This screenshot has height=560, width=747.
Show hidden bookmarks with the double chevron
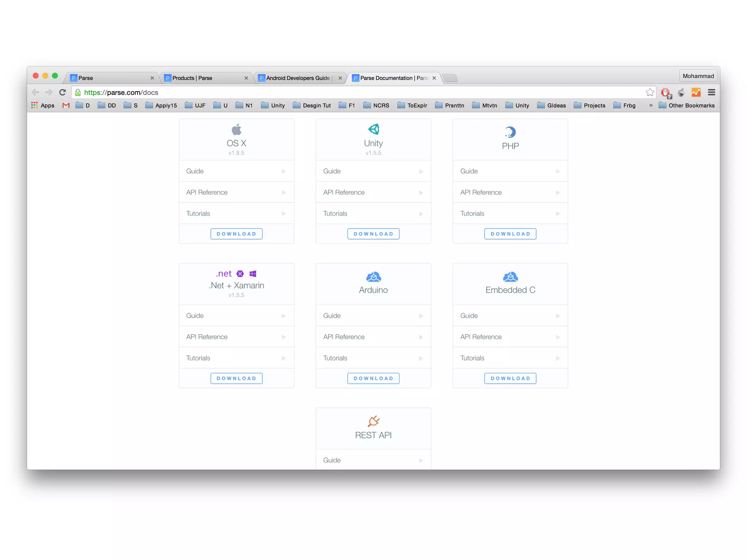[651, 105]
